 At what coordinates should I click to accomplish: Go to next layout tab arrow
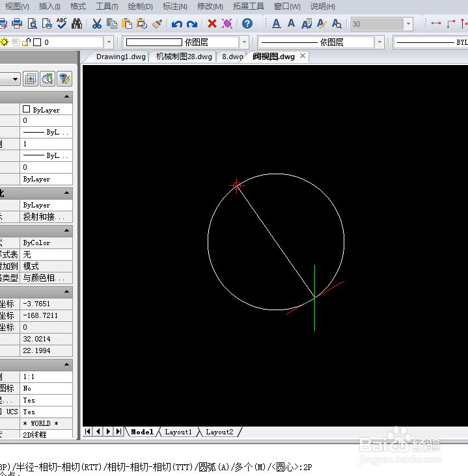(x=108, y=431)
